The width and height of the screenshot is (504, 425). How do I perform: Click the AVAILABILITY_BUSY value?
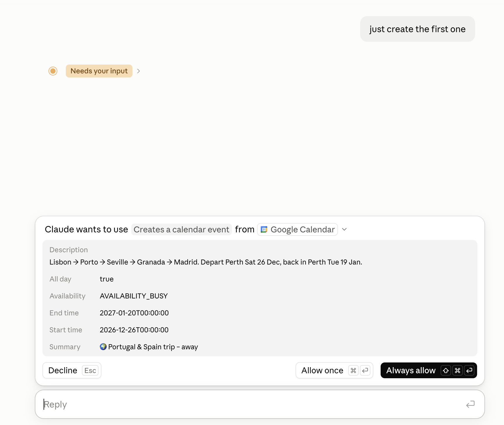click(x=134, y=296)
